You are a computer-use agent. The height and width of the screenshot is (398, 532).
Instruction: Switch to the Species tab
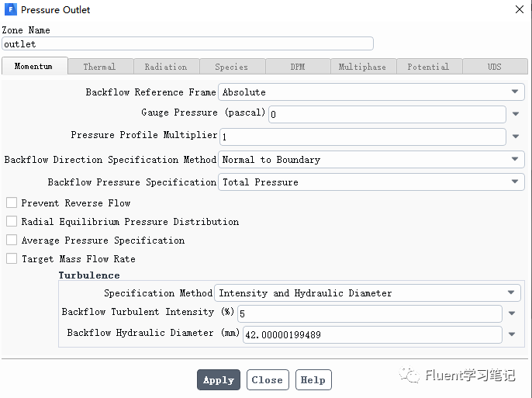tap(232, 67)
